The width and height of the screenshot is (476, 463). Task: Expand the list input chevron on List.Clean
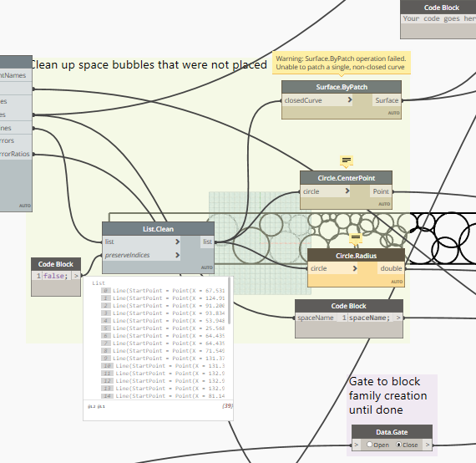tap(178, 242)
